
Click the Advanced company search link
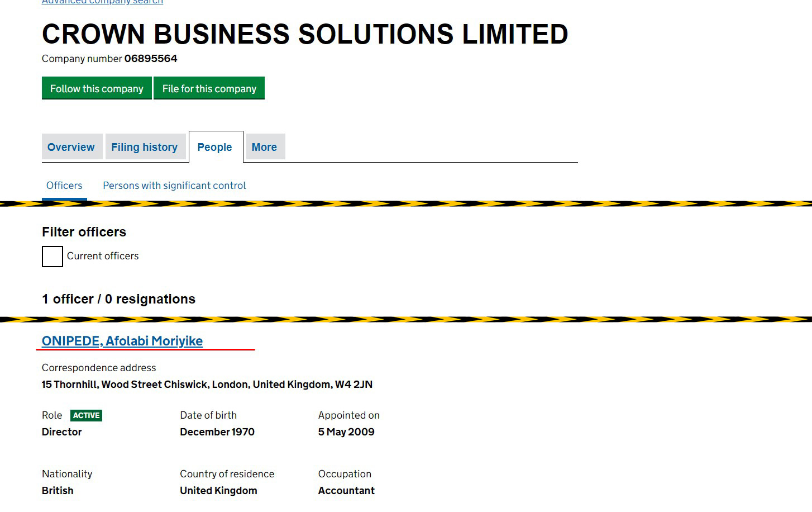pos(103,2)
